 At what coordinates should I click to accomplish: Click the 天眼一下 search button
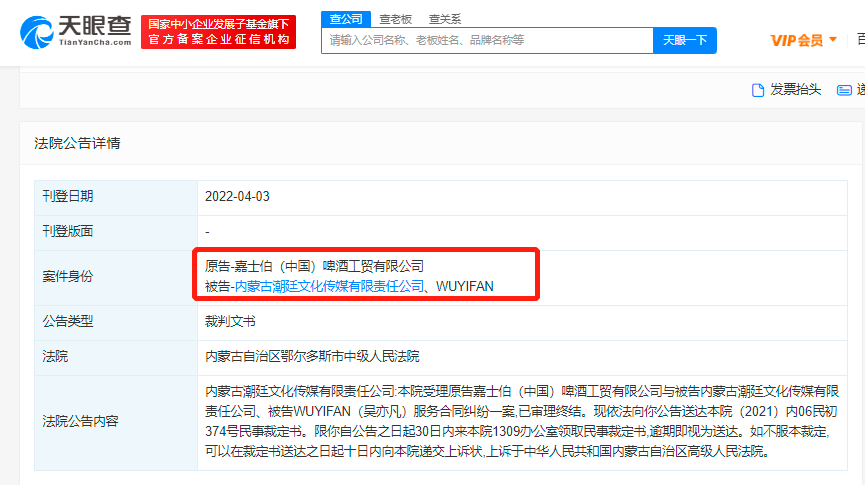point(685,40)
